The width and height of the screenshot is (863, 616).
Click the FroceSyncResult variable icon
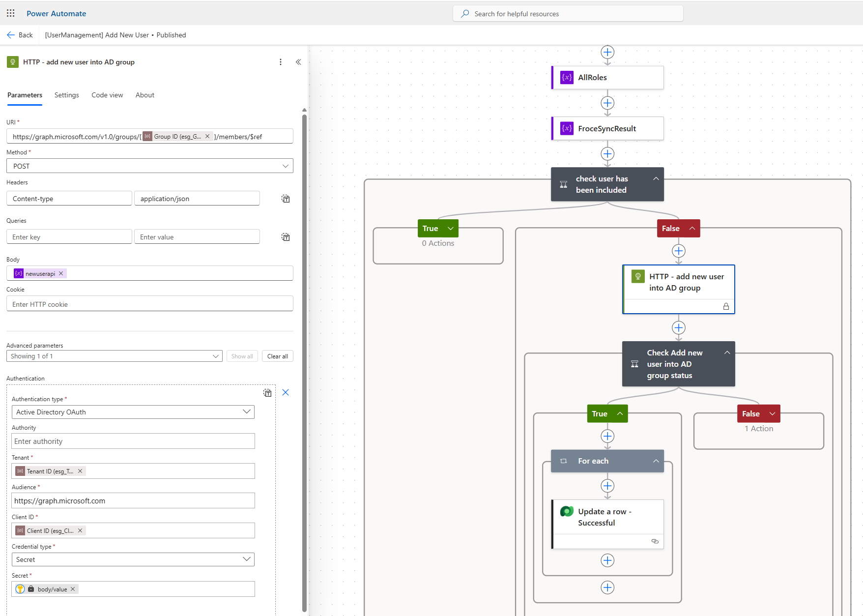click(x=567, y=128)
